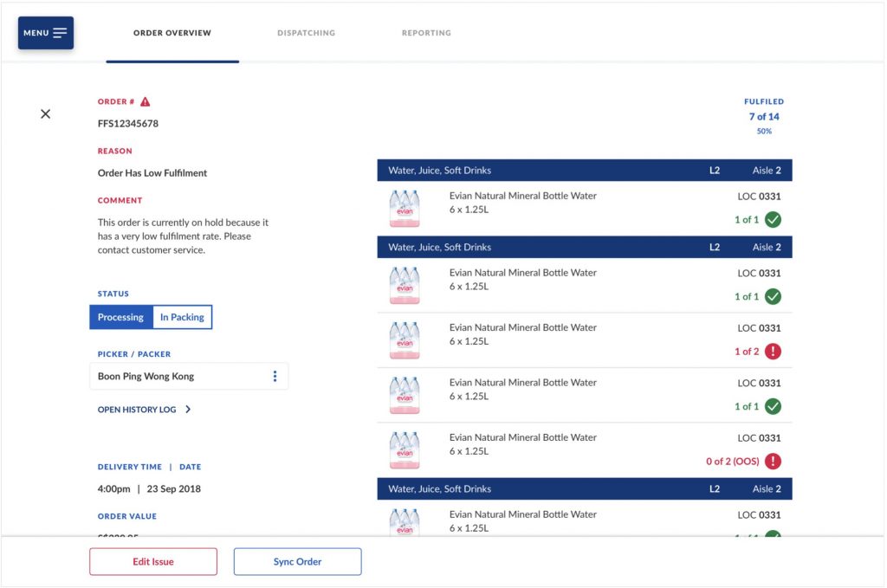Click the green checkmark in the topmost item row
Image resolution: width=887 pixels, height=588 pixels.
coord(773,219)
